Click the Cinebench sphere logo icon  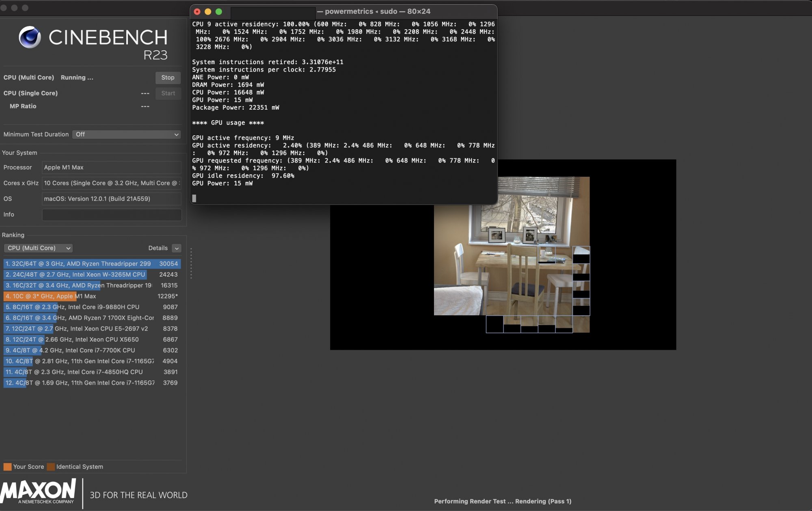(x=30, y=37)
